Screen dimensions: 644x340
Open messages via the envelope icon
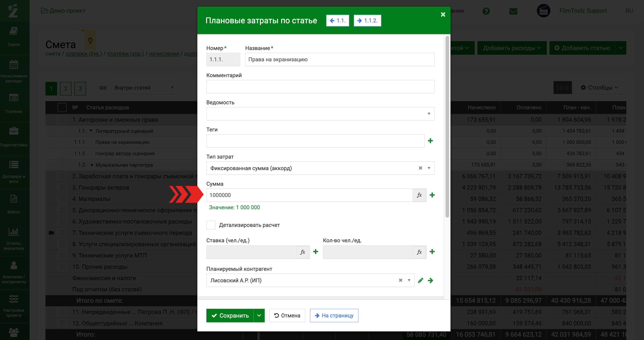(x=513, y=11)
